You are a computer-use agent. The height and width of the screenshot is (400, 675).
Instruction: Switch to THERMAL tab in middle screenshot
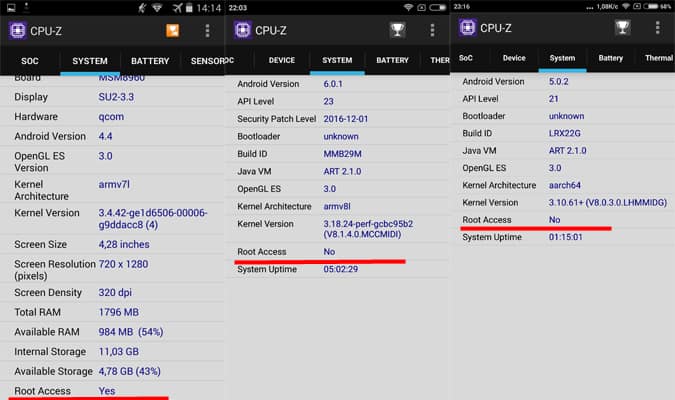[440, 60]
